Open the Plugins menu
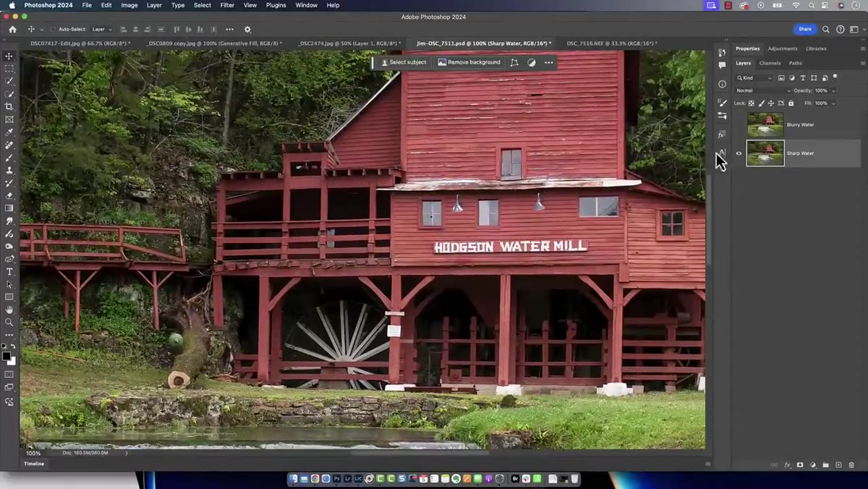 click(276, 5)
